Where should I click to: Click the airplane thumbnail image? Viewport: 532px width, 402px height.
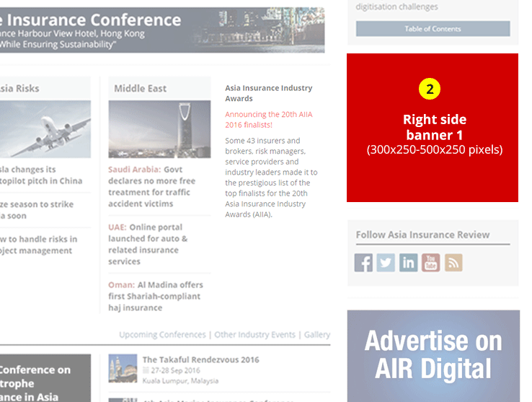coord(45,129)
